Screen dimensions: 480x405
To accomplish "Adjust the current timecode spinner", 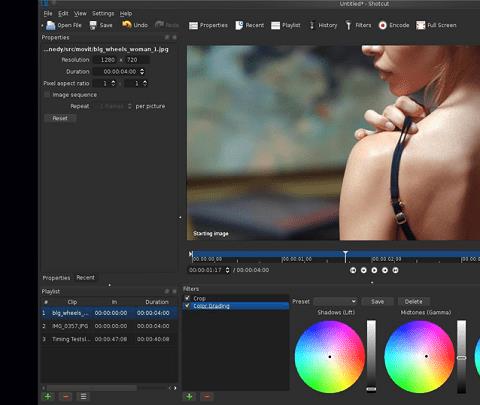I will [227, 270].
